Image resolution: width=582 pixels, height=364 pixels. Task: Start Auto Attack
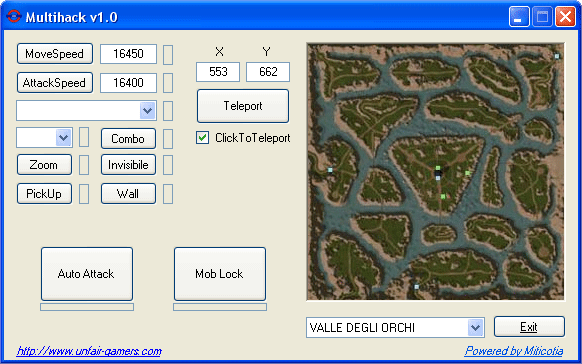tap(87, 274)
